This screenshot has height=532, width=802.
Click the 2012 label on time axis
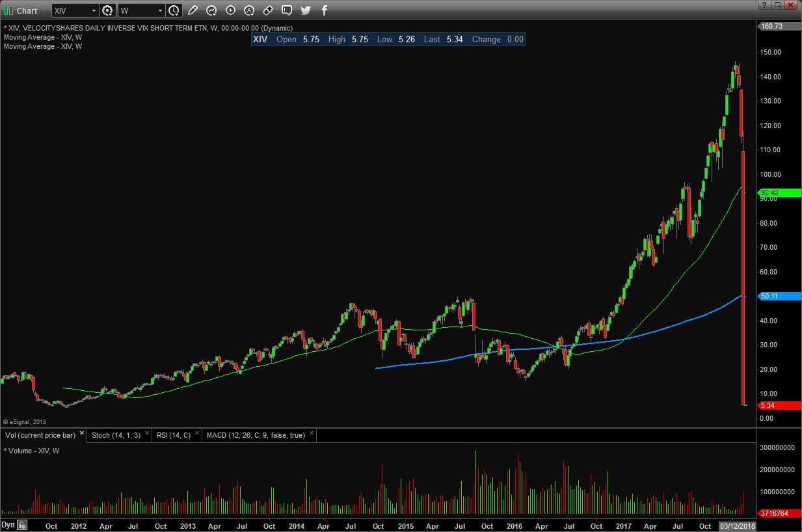coord(79,525)
